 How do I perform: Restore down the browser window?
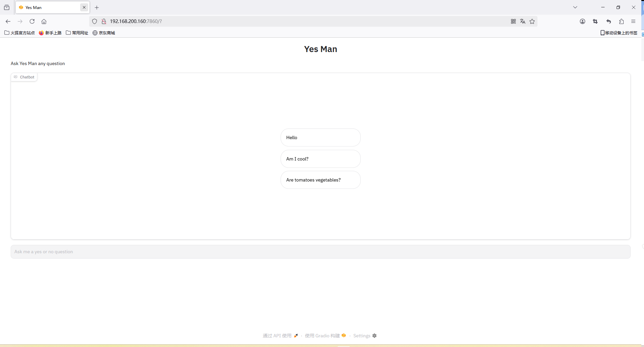click(618, 7)
